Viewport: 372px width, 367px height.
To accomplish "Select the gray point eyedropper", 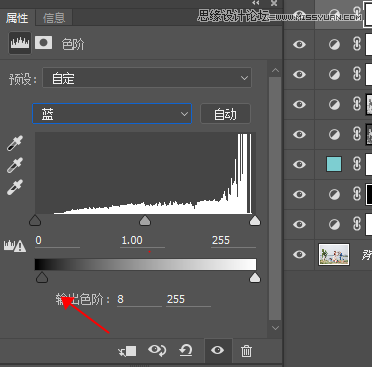I will click(15, 165).
